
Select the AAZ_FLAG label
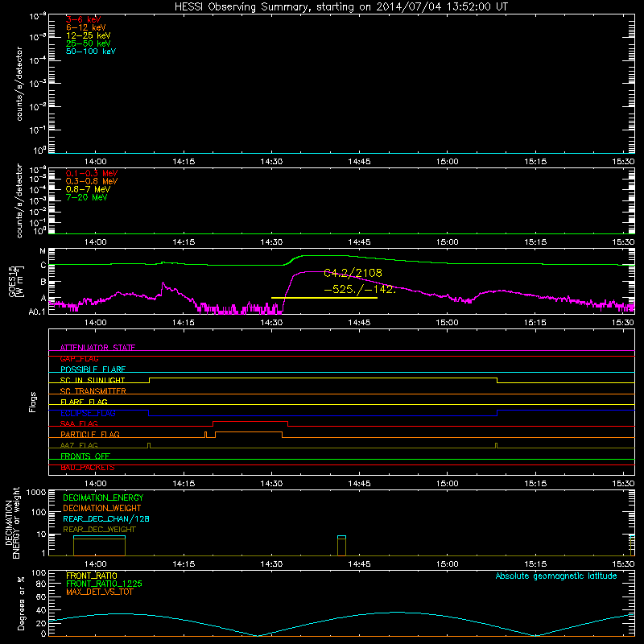click(x=79, y=445)
